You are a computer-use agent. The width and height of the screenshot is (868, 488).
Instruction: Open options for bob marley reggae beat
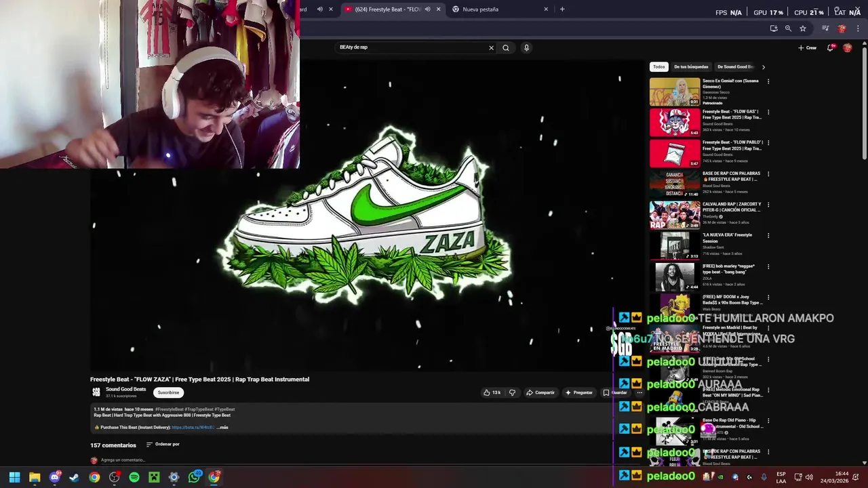pyautogui.click(x=768, y=266)
